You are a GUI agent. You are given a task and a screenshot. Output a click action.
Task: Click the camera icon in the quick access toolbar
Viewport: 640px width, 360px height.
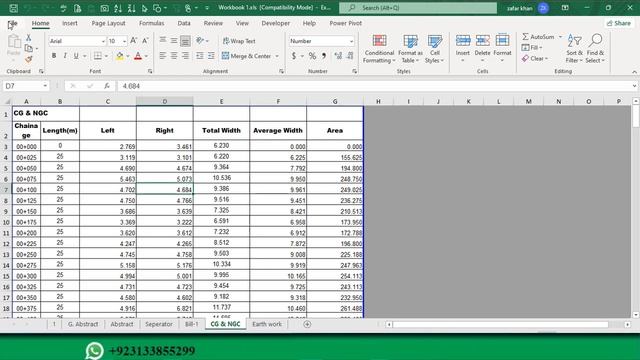(x=104, y=8)
